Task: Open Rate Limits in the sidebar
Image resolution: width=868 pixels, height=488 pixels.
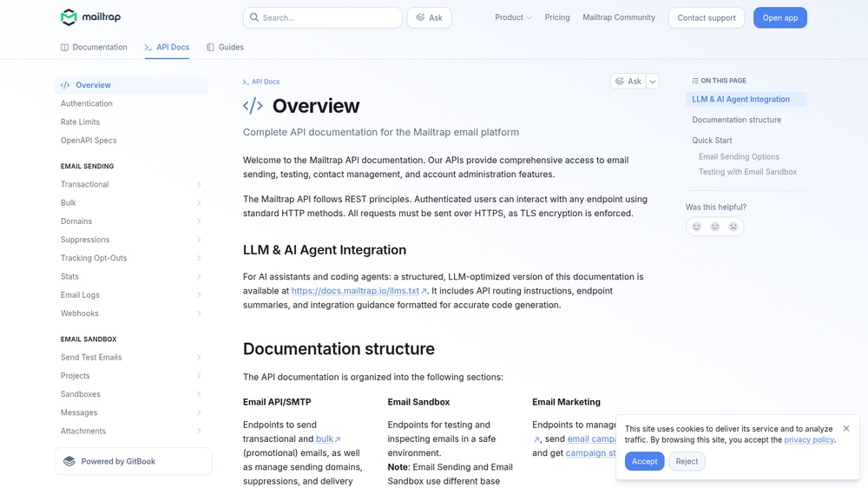Action: pos(131,122)
